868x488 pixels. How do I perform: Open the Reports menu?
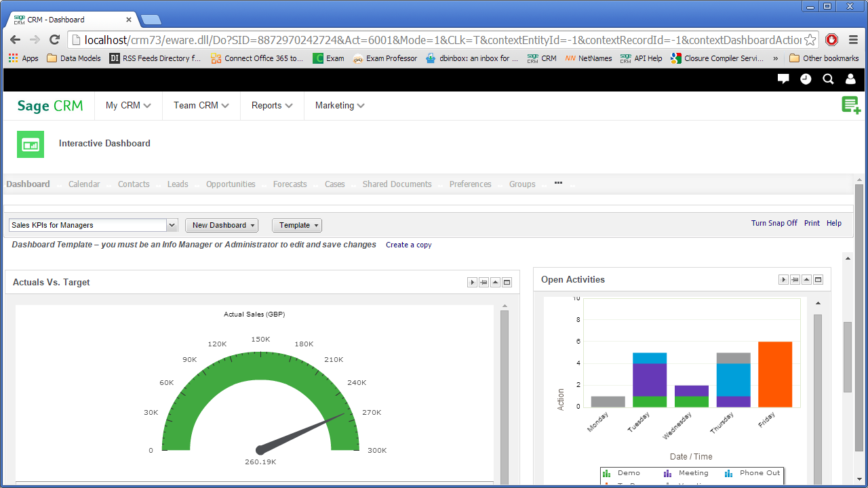272,106
